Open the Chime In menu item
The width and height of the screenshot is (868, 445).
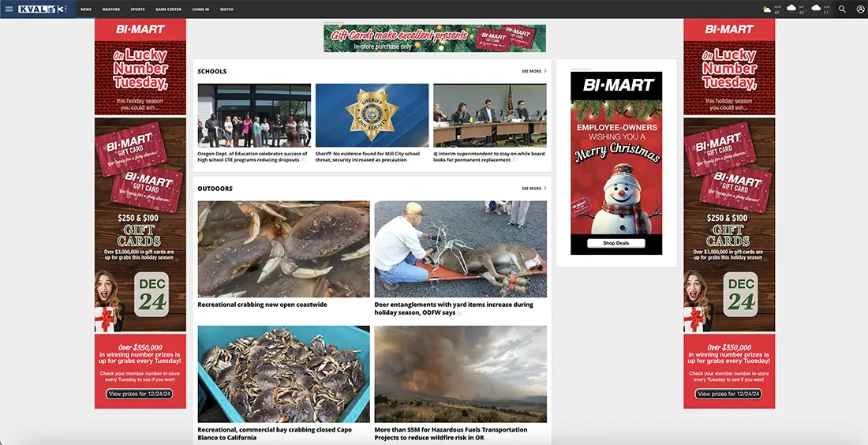[x=200, y=9]
